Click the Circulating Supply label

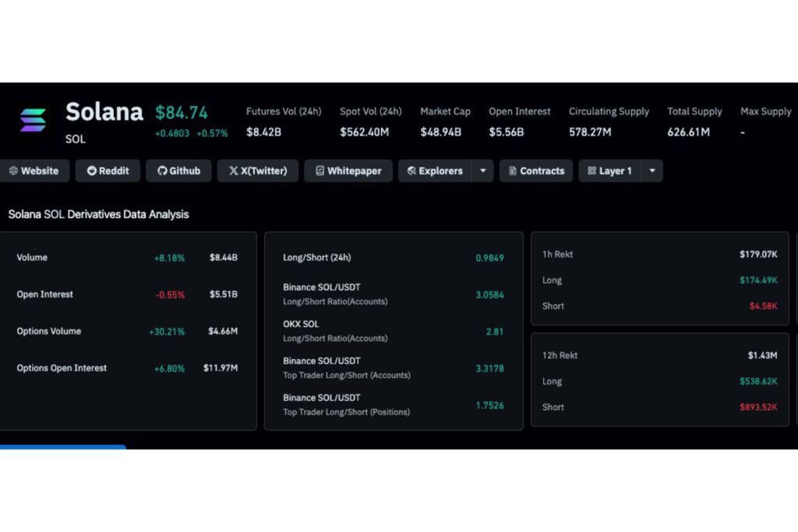click(x=609, y=111)
